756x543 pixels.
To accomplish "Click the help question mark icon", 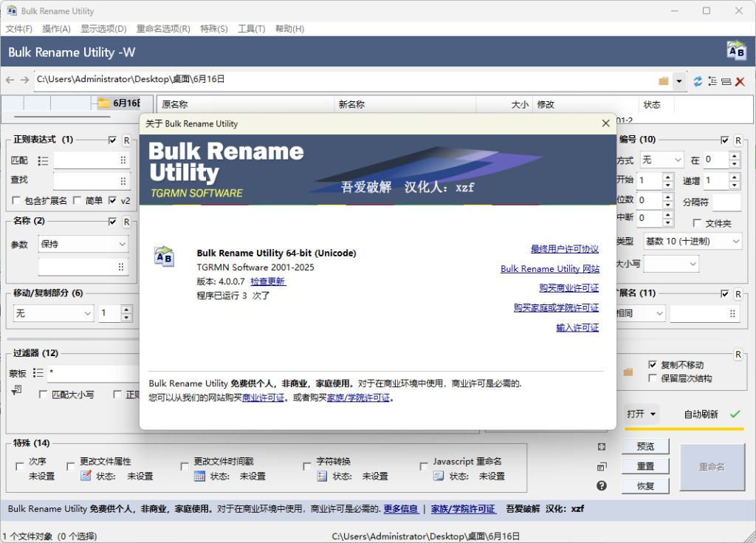I will tap(602, 485).
